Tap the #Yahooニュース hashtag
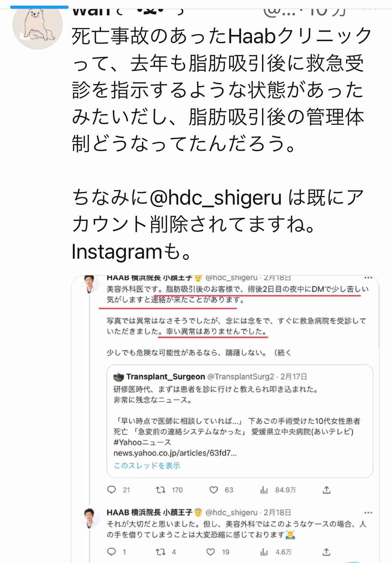 (142, 442)
